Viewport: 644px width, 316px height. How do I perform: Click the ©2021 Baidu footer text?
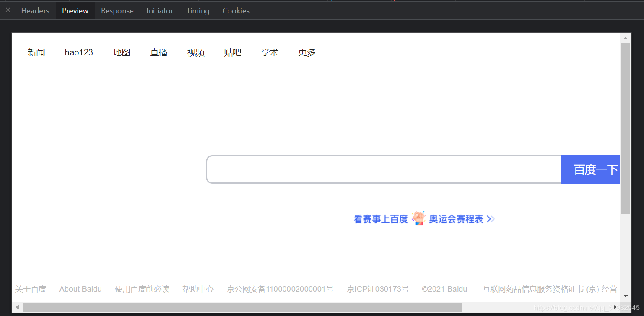coord(445,289)
